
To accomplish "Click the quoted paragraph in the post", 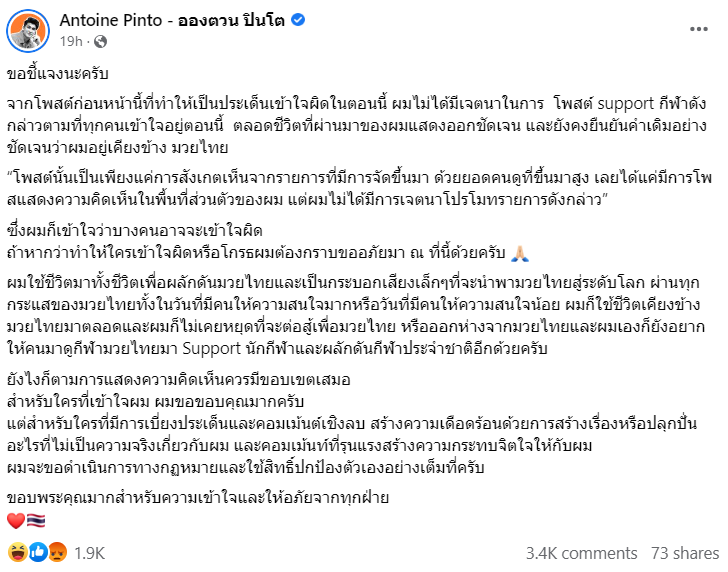I will click(x=358, y=190).
